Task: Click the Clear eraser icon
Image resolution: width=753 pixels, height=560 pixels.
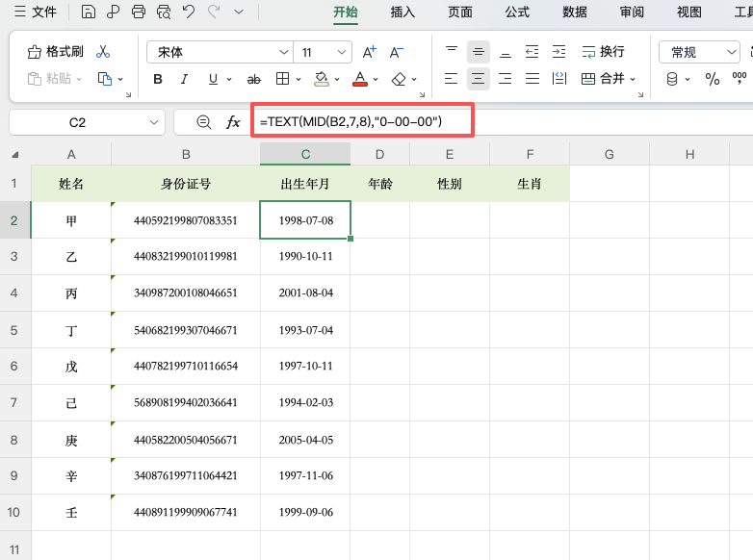Action: pos(399,79)
